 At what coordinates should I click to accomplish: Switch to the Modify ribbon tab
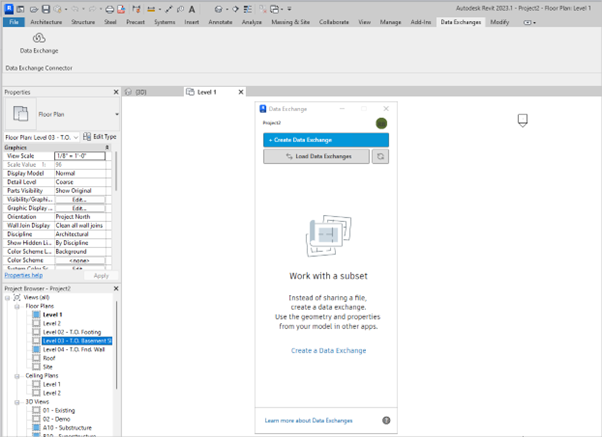tap(499, 22)
